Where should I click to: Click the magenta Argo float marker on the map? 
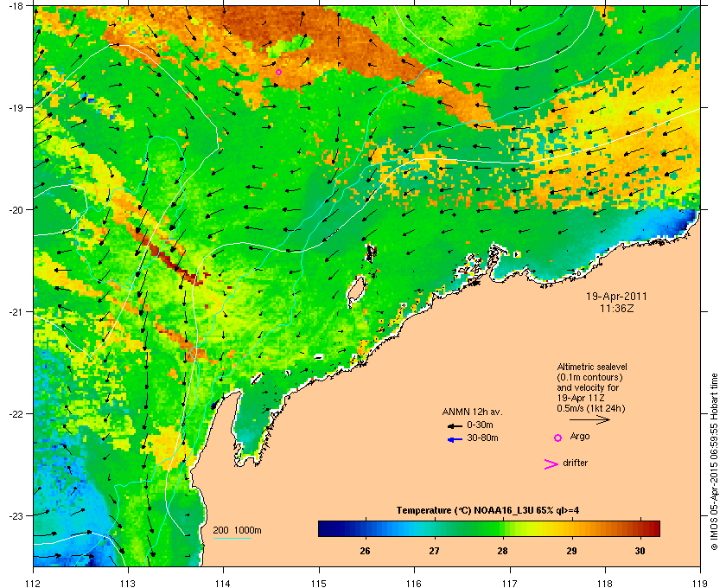278,72
